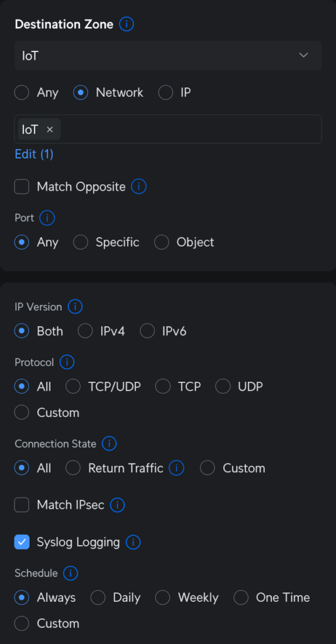Screen dimensions: 336x644
Task: Open the Connection State info icon
Action: (x=109, y=443)
